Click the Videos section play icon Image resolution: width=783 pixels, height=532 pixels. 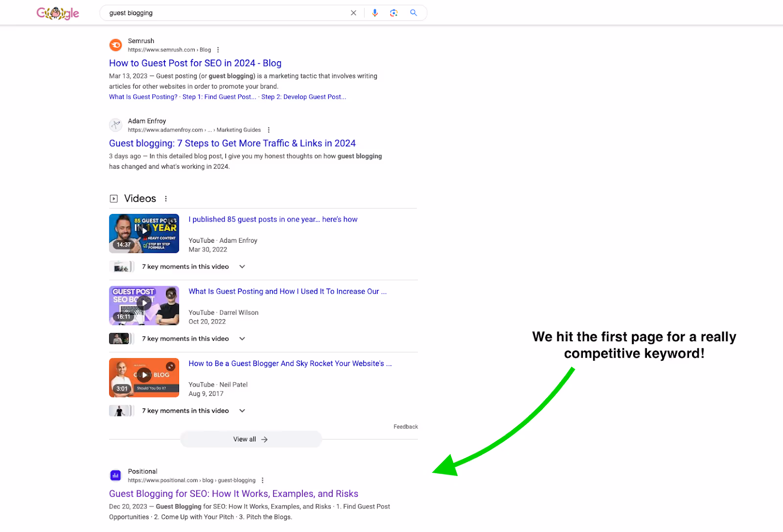point(114,199)
